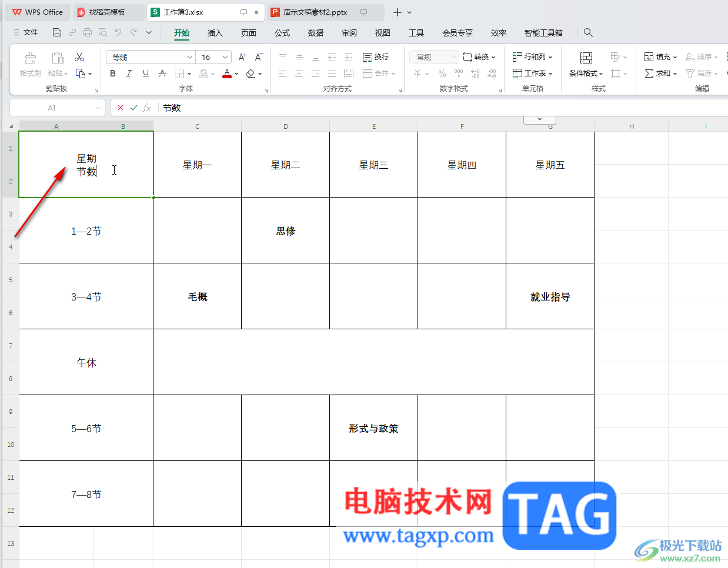Click the Decrease Decimal icon
The height and width of the screenshot is (568, 728).
tap(492, 73)
